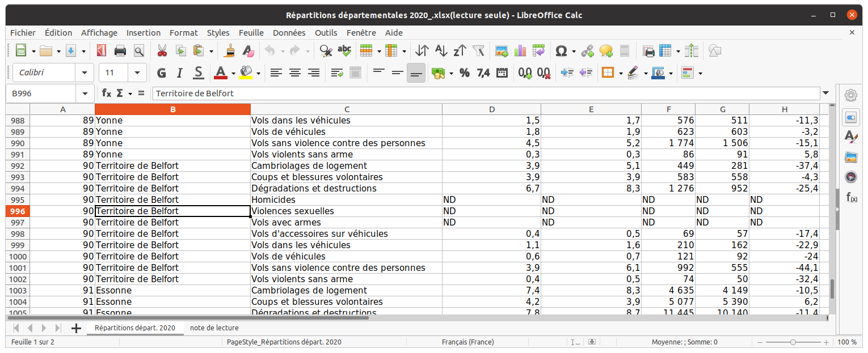Select column D header
Viewport: 868px width, 353px height.
[x=492, y=109]
